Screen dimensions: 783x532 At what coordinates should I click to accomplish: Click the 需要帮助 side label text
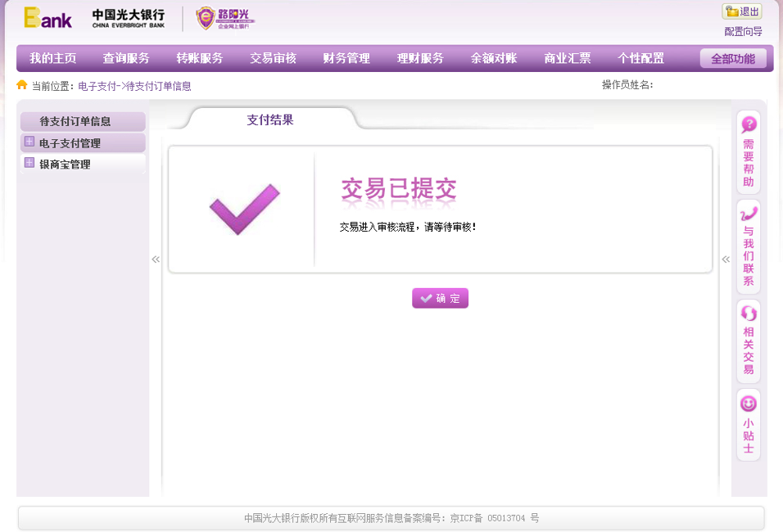click(x=748, y=163)
